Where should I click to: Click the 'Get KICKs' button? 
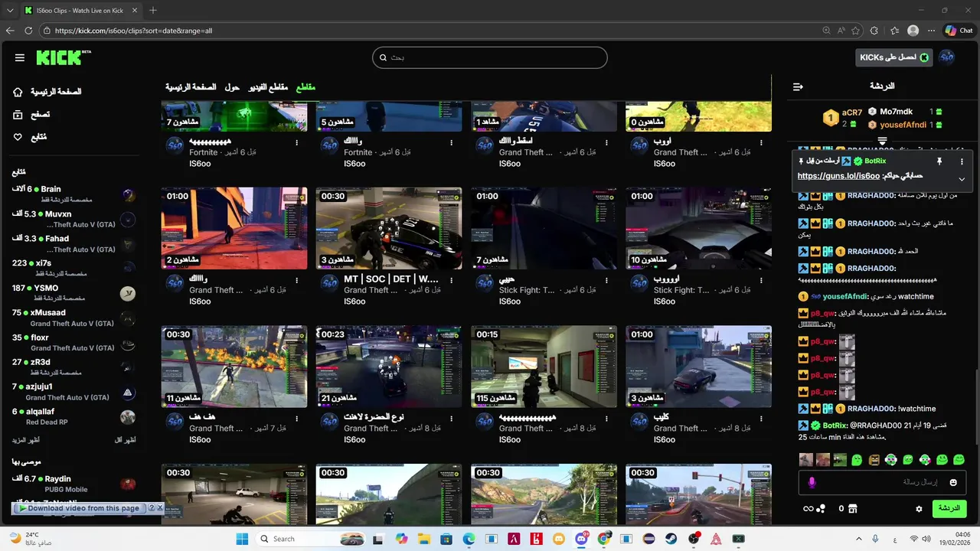pyautogui.click(x=893, y=57)
